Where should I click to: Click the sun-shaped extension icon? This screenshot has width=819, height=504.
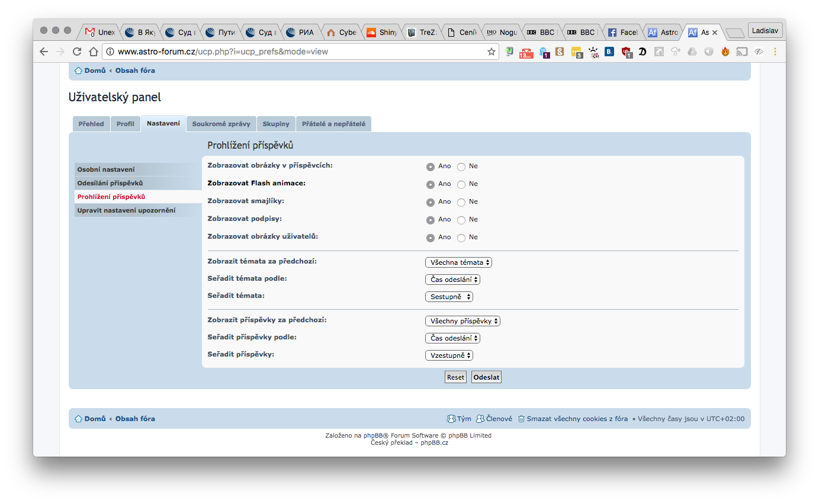[593, 52]
